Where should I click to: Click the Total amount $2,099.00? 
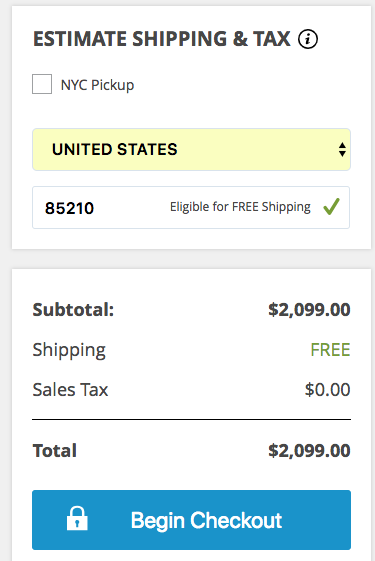coord(309,450)
